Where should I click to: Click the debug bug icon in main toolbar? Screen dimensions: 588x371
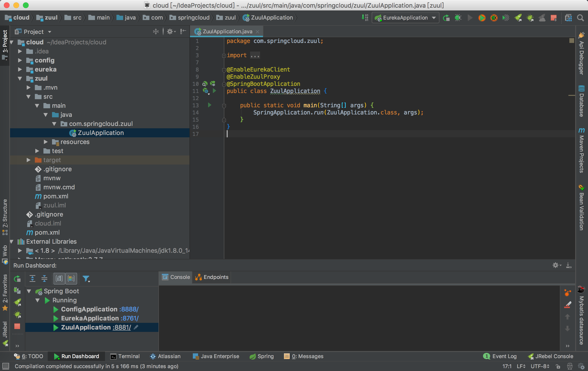coord(458,18)
